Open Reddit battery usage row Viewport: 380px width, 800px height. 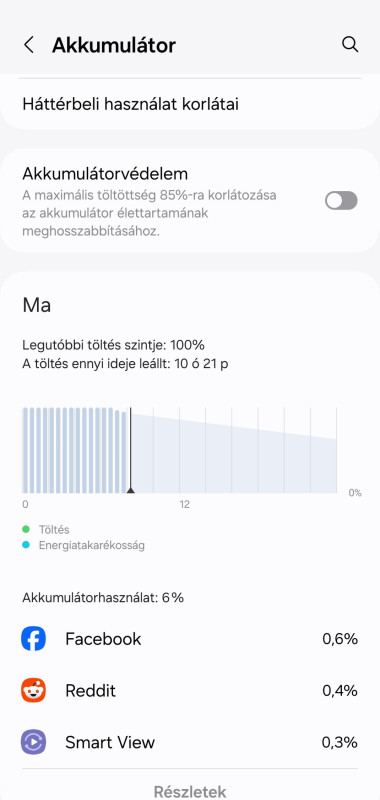(x=190, y=690)
